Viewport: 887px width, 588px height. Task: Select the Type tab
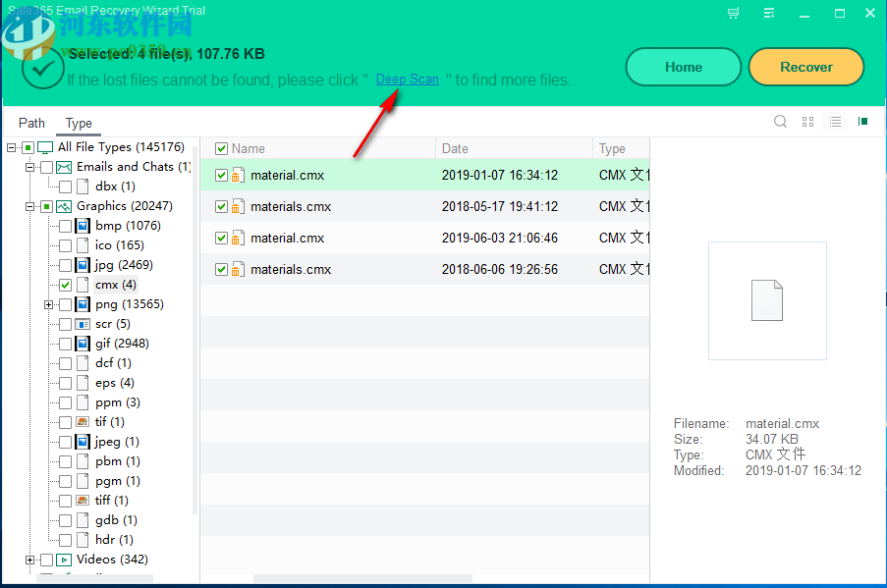[78, 123]
